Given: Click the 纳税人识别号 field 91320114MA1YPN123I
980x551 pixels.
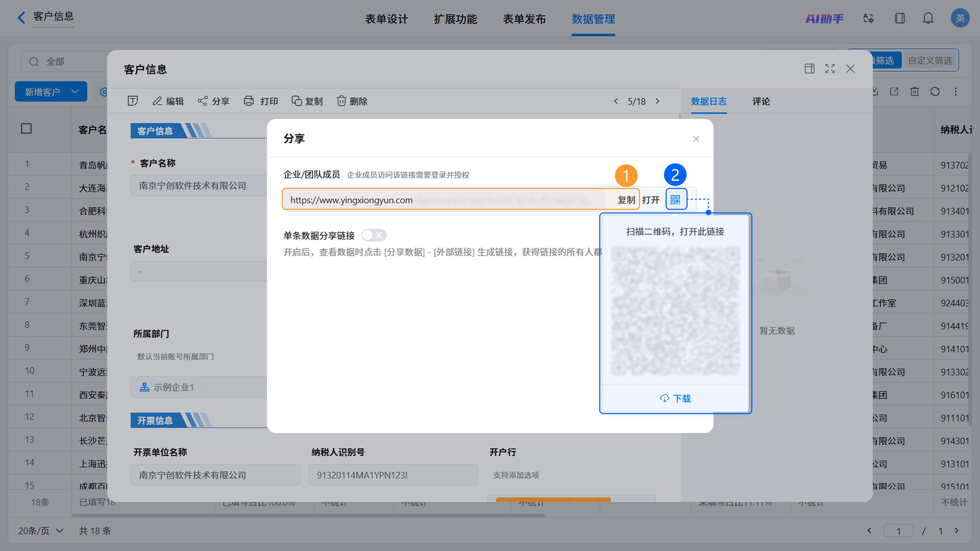Looking at the screenshot, I should pos(393,475).
